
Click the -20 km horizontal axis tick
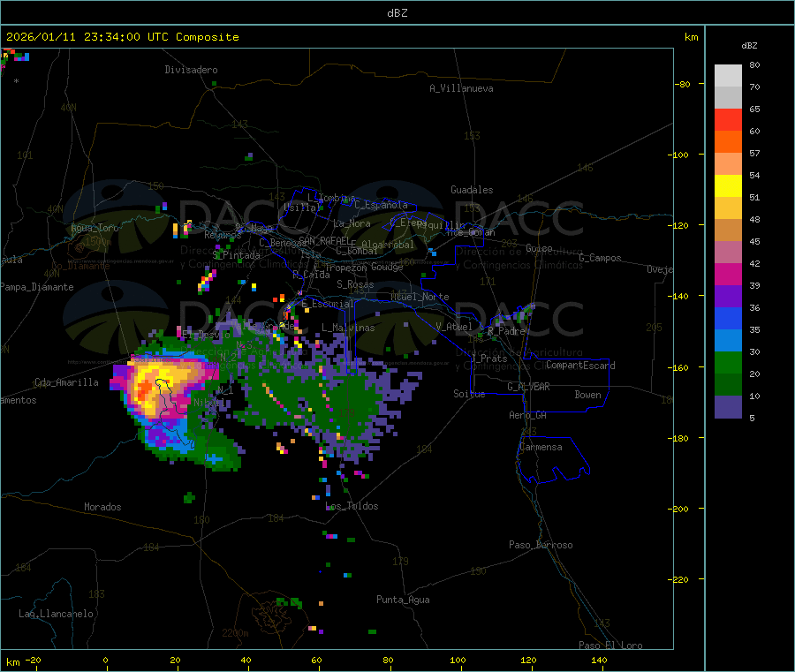pos(33,660)
